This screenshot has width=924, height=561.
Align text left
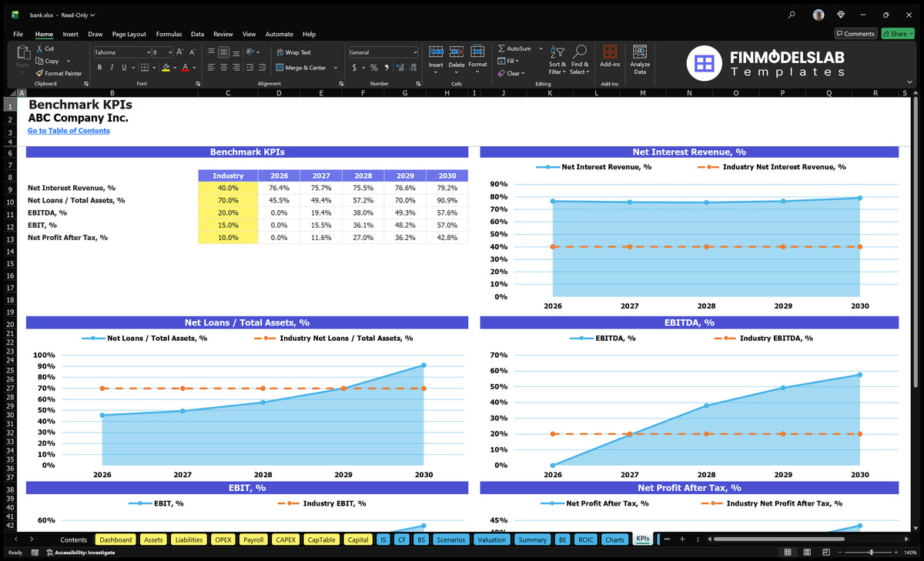tap(211, 68)
